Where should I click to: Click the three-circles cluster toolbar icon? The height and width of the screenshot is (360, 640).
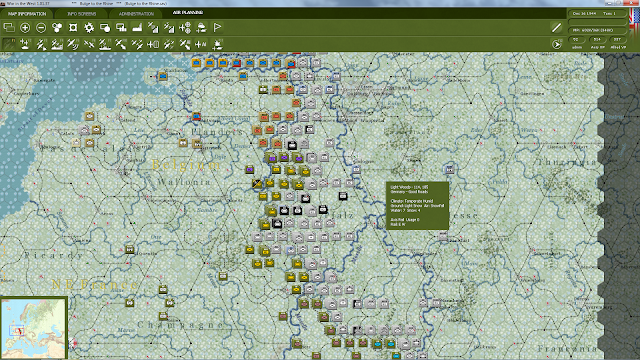tap(57, 28)
